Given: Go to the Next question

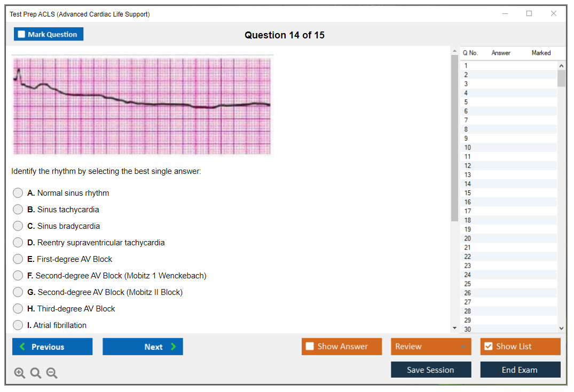Looking at the screenshot, I should tap(143, 347).
